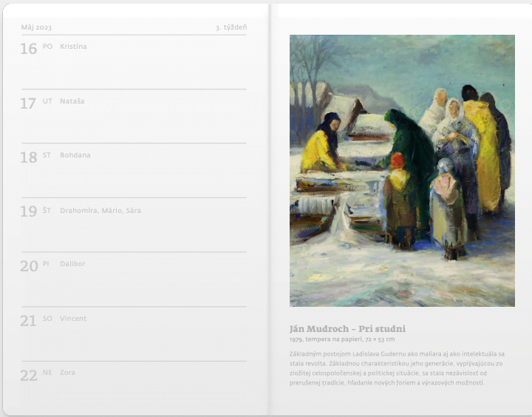Click the large number 20
This screenshot has width=532, height=417.
[29, 266]
